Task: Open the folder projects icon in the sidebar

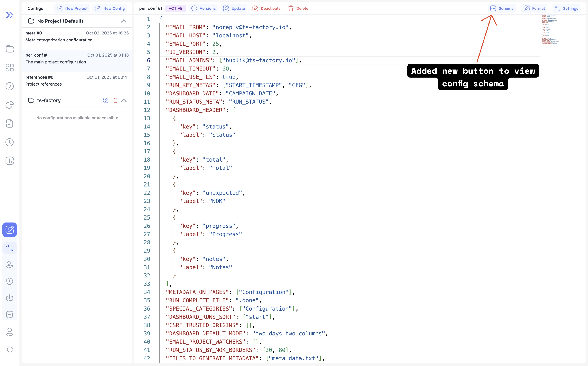Action: [10, 49]
